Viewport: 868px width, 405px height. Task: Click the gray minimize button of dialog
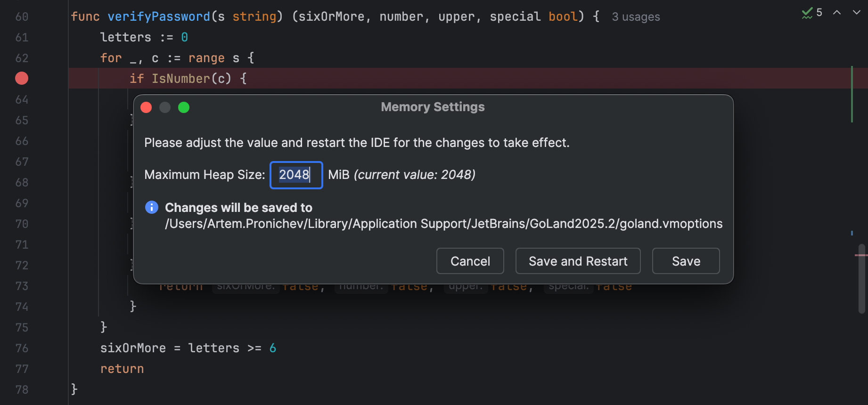pyautogui.click(x=165, y=108)
